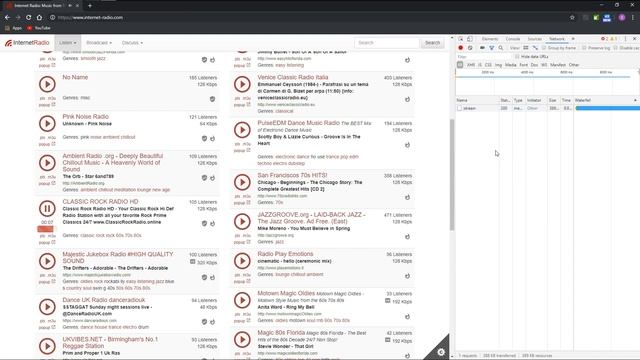
Task: Sort requests by Waterfall column header
Action: point(606,100)
